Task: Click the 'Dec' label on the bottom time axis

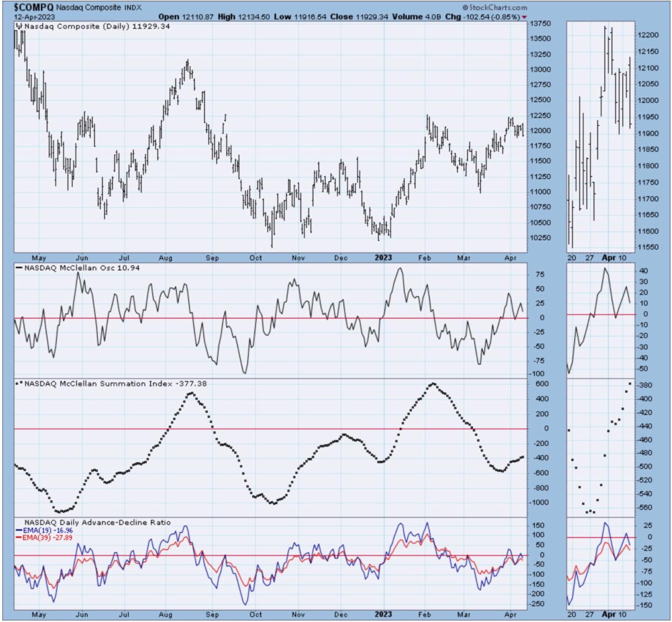Action: tap(341, 614)
